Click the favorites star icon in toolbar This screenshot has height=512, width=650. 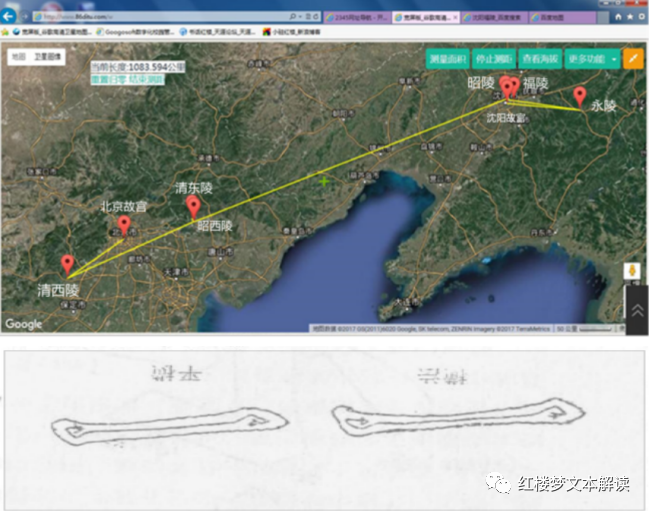pos(630,17)
